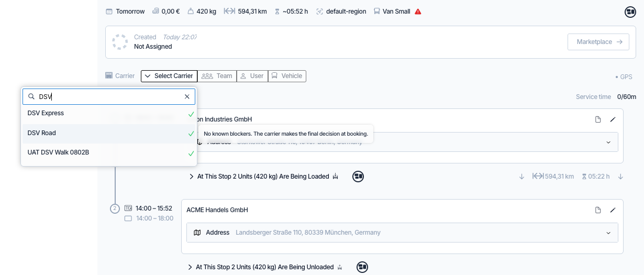Click down arrow left of 594,31 km leg
The width and height of the screenshot is (644, 275).
point(521,177)
